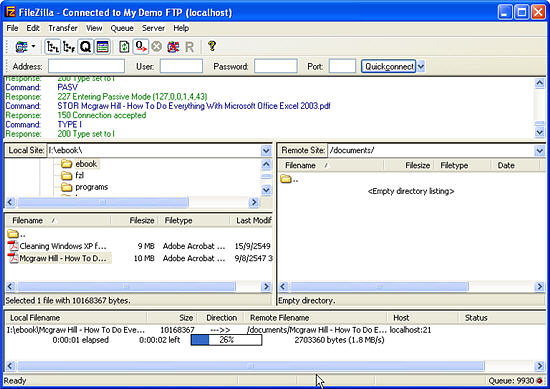This screenshot has width=550, height=389.
Task: Sort local files by Last Modified column
Action: [x=251, y=220]
